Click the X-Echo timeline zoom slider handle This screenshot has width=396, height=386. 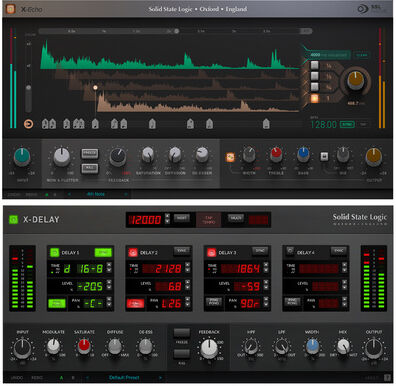177,31
